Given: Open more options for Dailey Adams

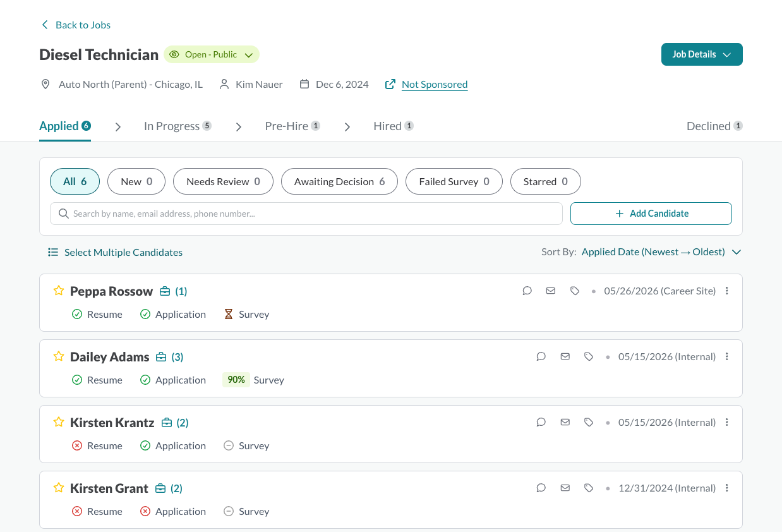Looking at the screenshot, I should tap(727, 356).
